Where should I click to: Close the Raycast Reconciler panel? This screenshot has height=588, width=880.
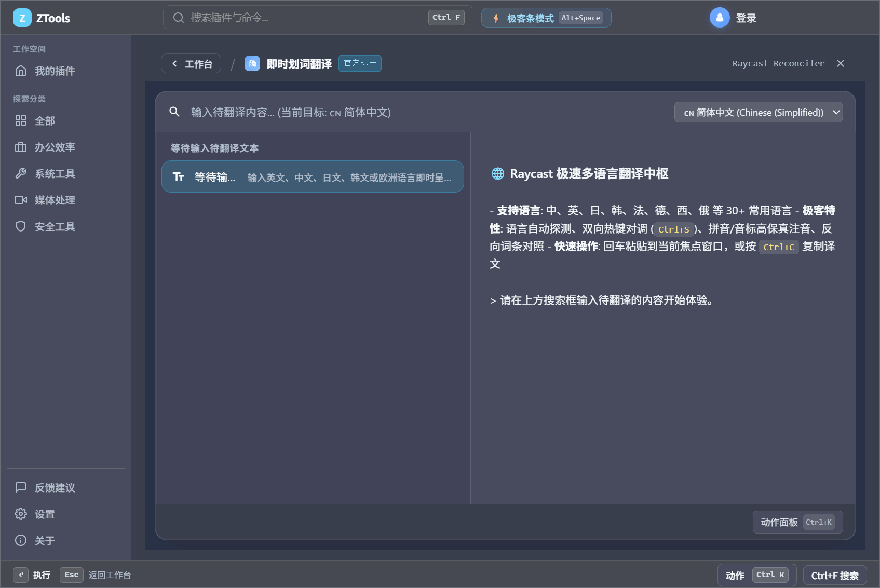tap(841, 63)
